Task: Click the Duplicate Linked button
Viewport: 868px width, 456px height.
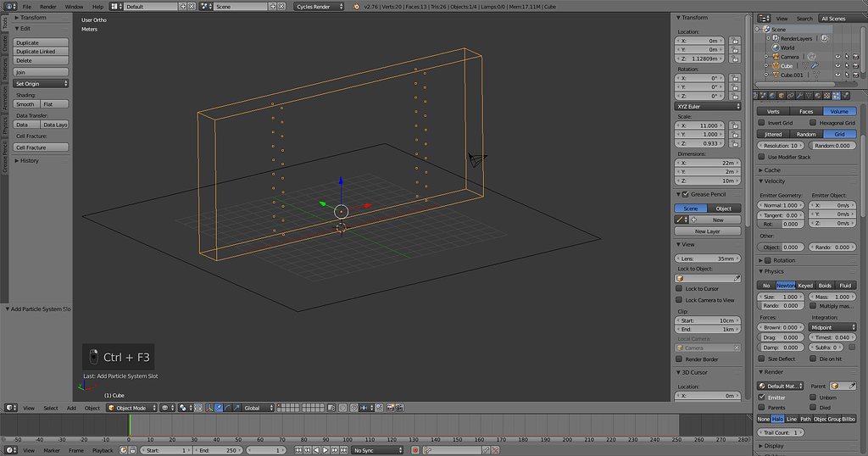Action: [x=41, y=52]
